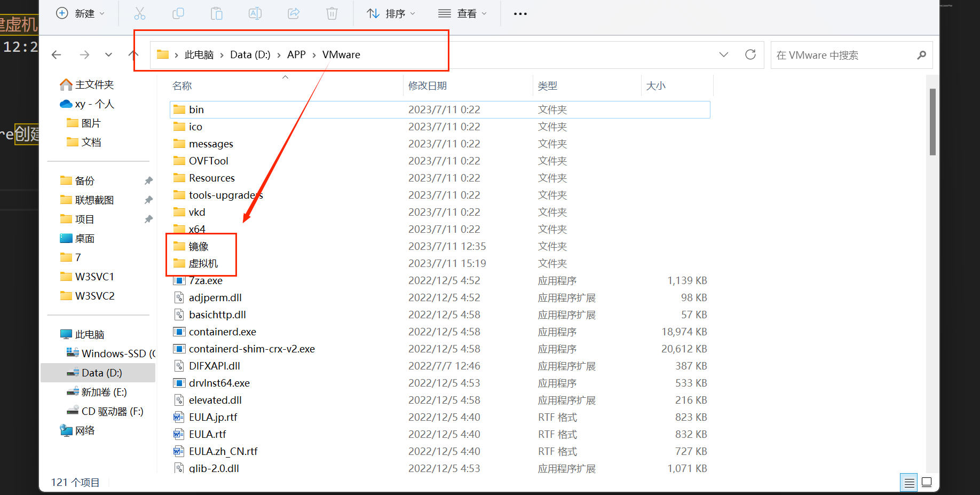Select DIFXAPI.dll file icon
The height and width of the screenshot is (495, 980).
(179, 366)
